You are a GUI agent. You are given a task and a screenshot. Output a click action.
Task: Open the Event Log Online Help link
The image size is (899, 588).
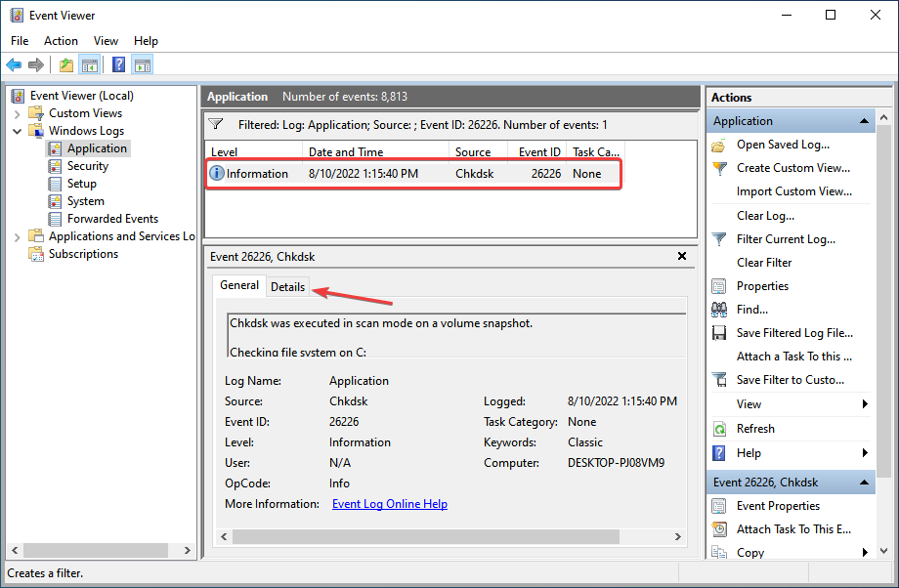pos(390,504)
